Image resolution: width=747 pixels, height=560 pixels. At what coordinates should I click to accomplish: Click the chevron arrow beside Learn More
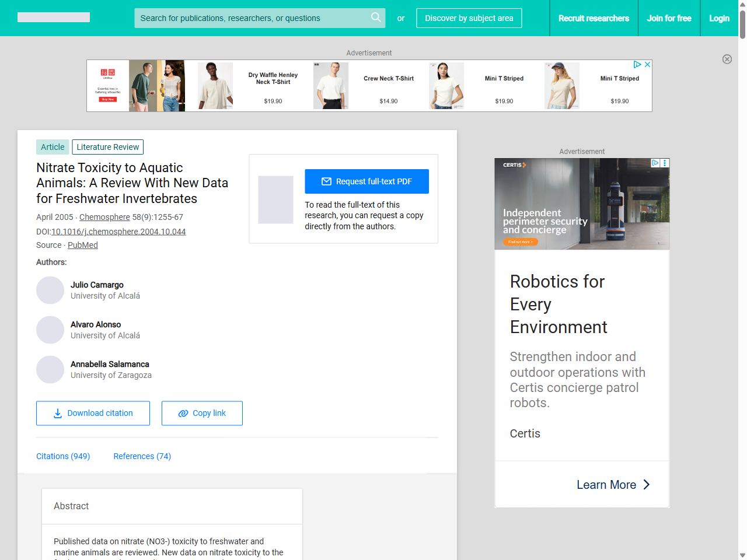coord(646,484)
